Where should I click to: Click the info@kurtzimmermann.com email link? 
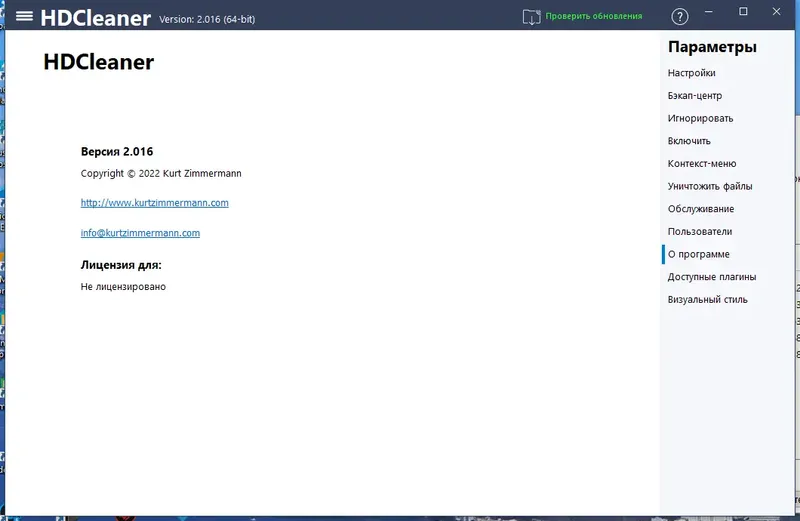[140, 233]
